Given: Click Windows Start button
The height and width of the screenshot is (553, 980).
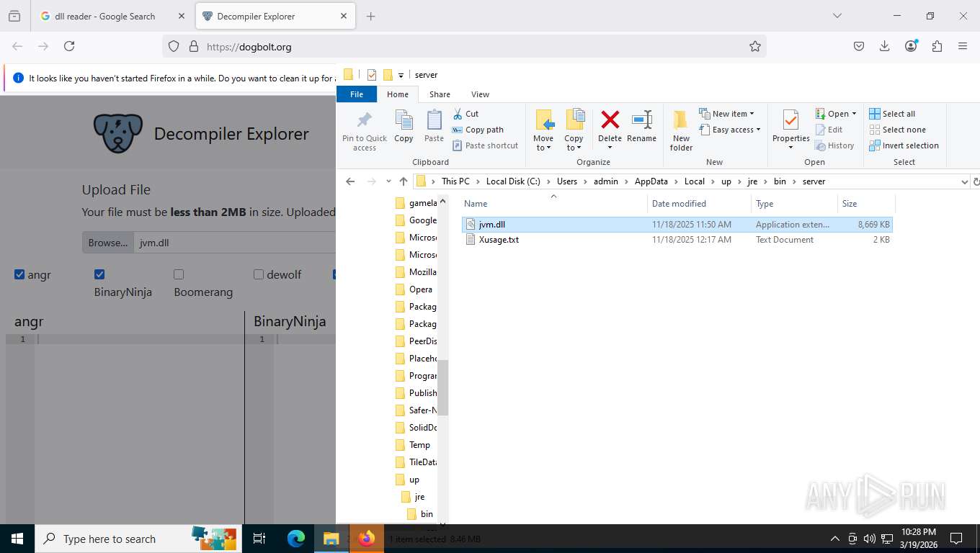Looking at the screenshot, I should point(17,539).
